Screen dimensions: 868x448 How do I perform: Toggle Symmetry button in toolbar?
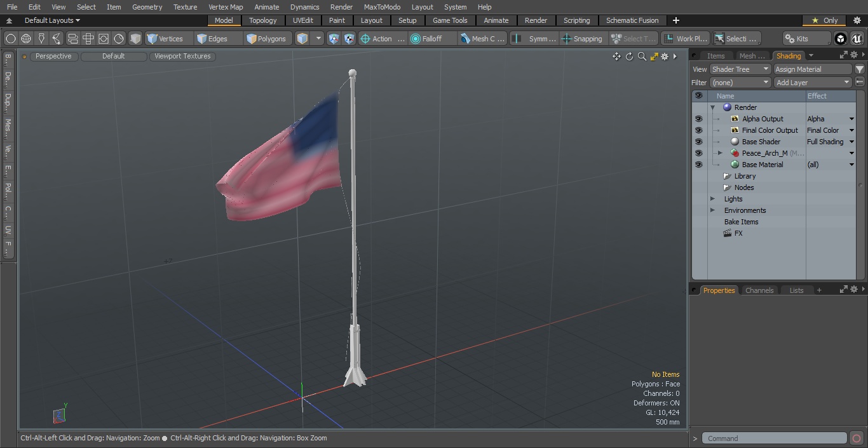(535, 39)
